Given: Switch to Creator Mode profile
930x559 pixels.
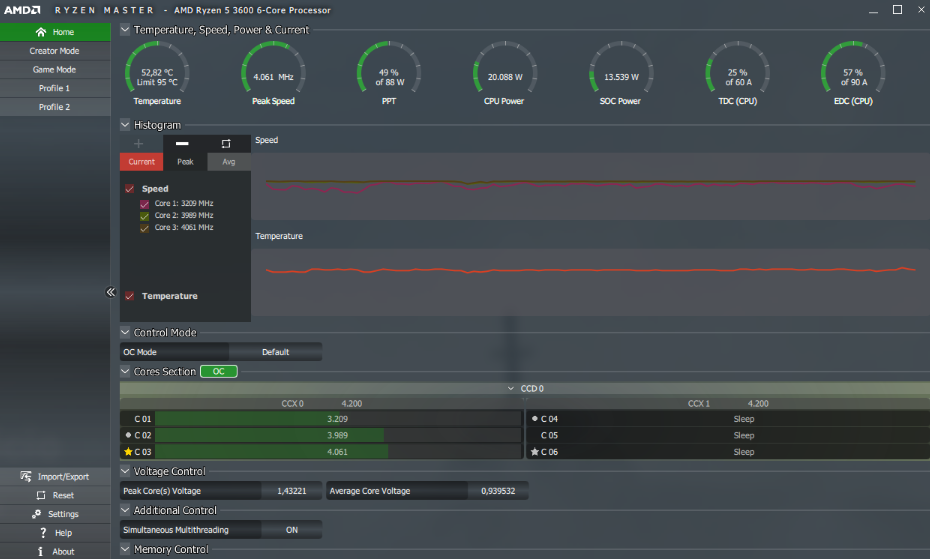Looking at the screenshot, I should click(55, 51).
